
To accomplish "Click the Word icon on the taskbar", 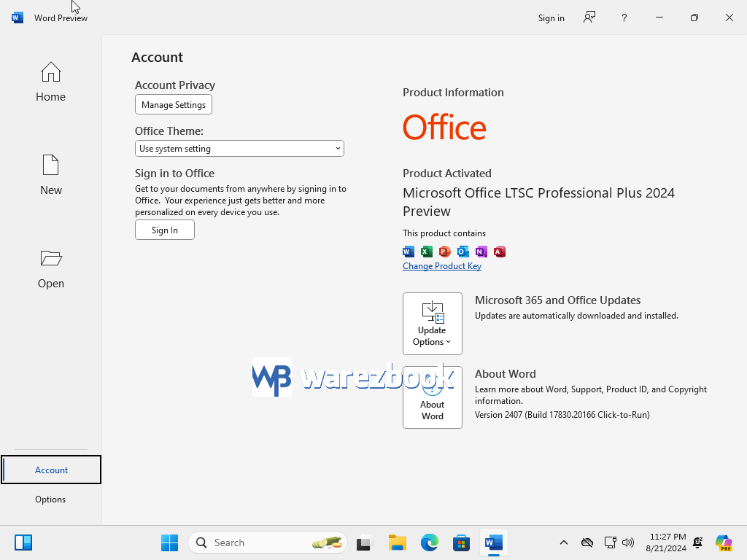I will point(494,542).
